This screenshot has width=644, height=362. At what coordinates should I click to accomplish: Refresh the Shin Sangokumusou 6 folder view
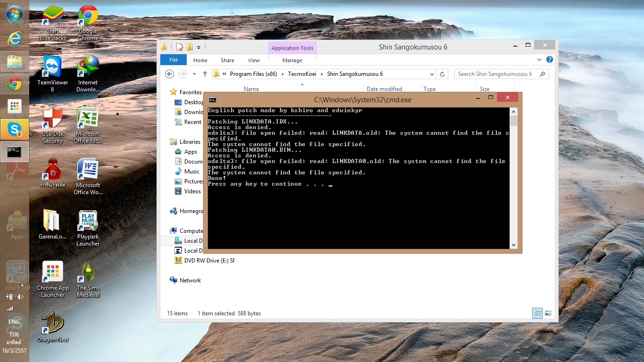[442, 74]
